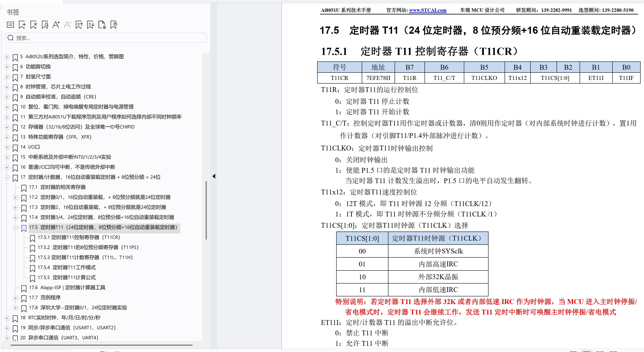The image size is (644, 352).
Task: Open bookmark 17.5.3 计数寄存器 T11L, T11H
Action: (x=85, y=257)
